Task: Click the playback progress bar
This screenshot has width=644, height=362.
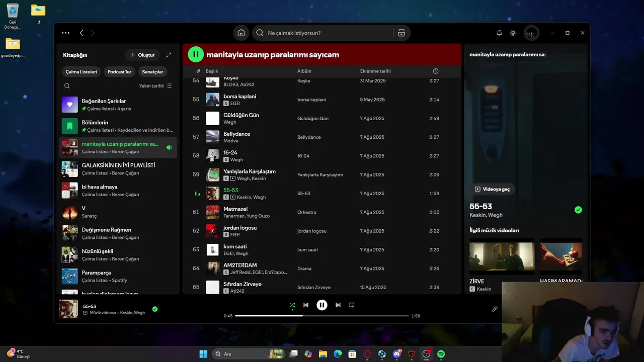Action: coord(322,316)
